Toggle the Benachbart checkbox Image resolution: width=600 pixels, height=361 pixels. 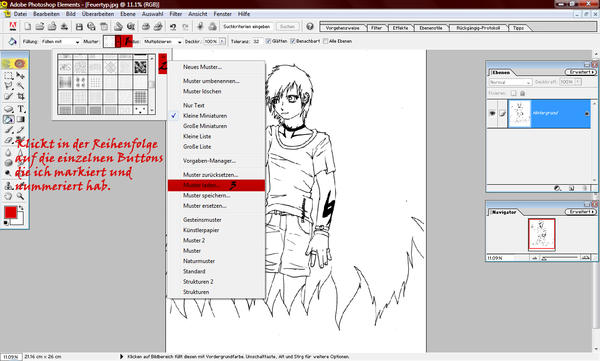293,41
